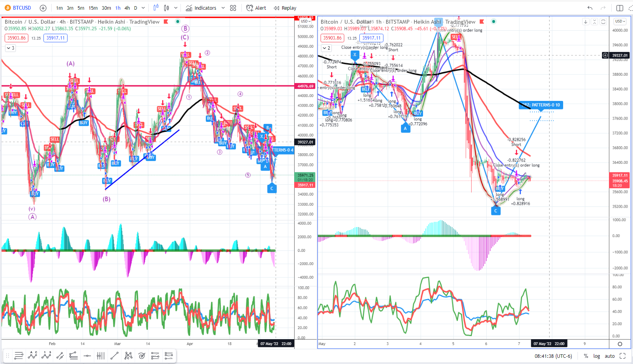Grab the drawing toolbar drag handle

[8, 356]
